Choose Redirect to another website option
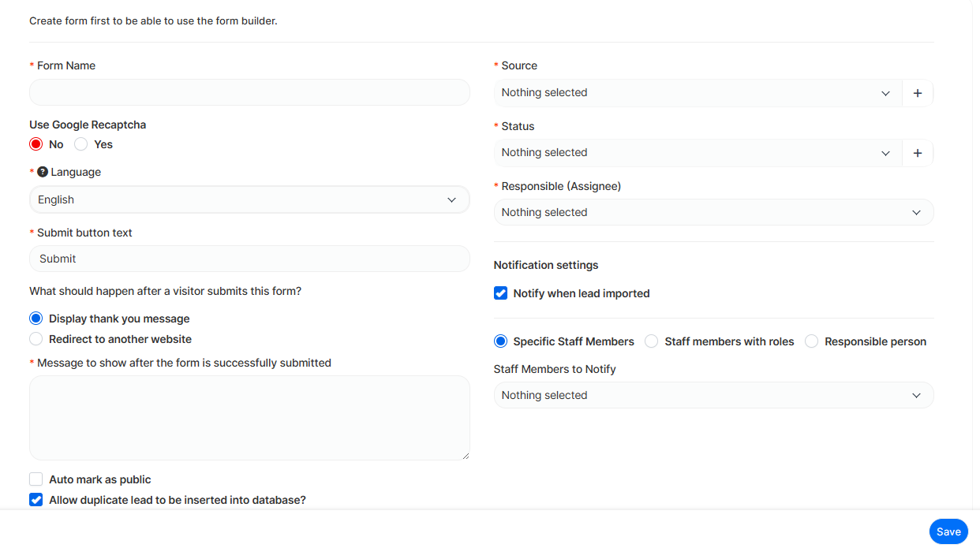The width and height of the screenshot is (980, 548). coord(36,339)
